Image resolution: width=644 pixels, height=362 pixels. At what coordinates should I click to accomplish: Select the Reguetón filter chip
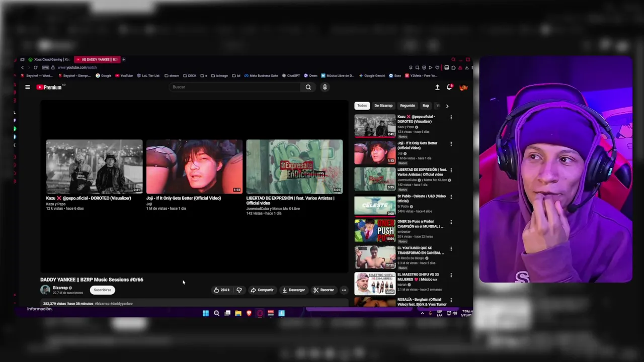point(408,106)
